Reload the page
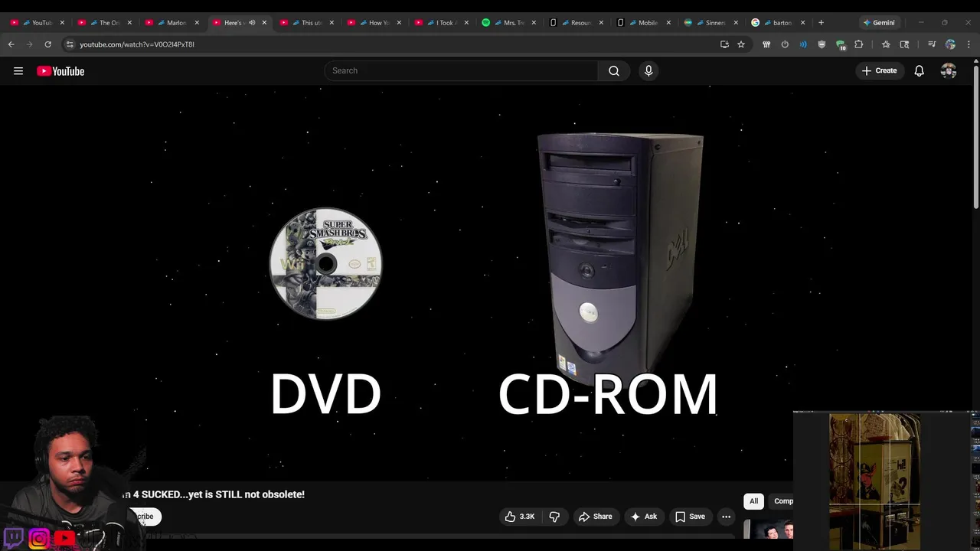This screenshot has width=980, height=551. (47, 44)
